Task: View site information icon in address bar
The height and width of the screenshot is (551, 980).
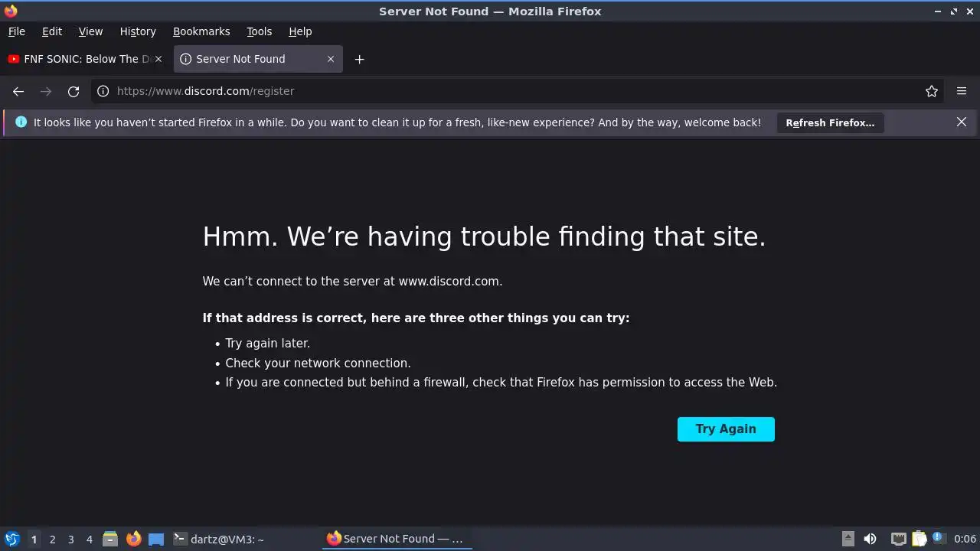Action: pyautogui.click(x=103, y=91)
